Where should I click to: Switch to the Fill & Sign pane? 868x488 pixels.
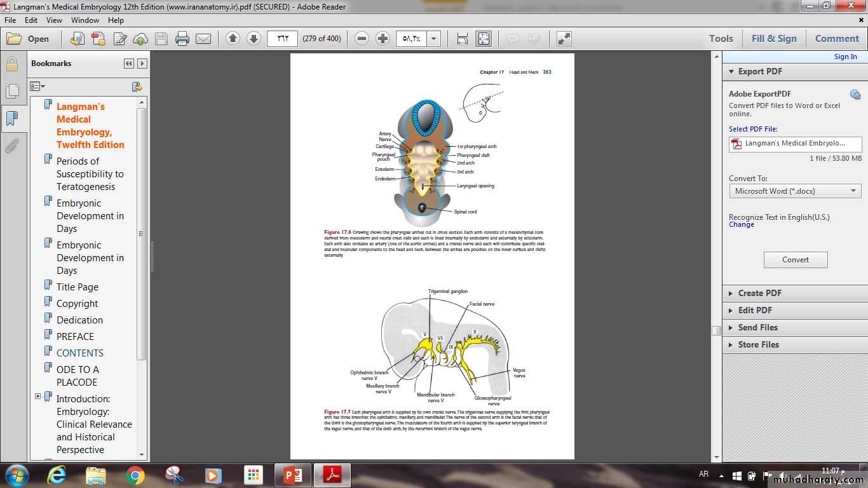coord(773,39)
